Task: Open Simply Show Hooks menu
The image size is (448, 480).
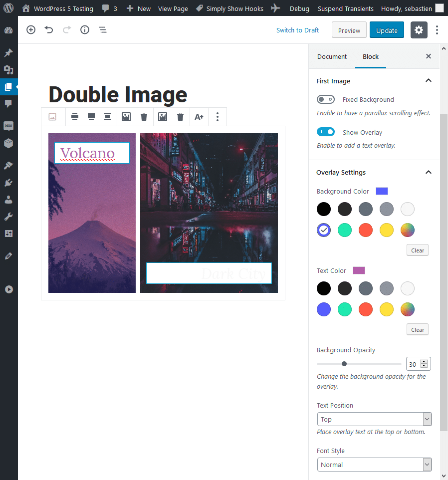Action: coord(230,8)
